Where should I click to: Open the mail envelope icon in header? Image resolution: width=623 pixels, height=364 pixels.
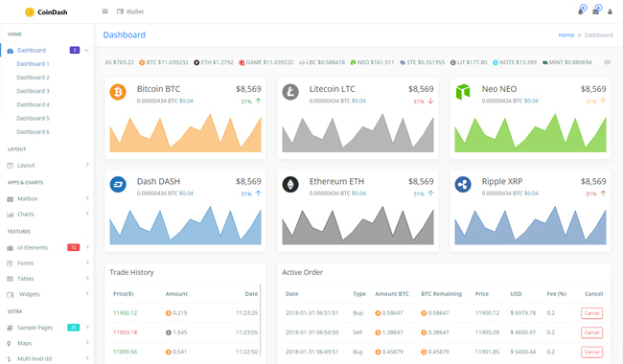(595, 11)
